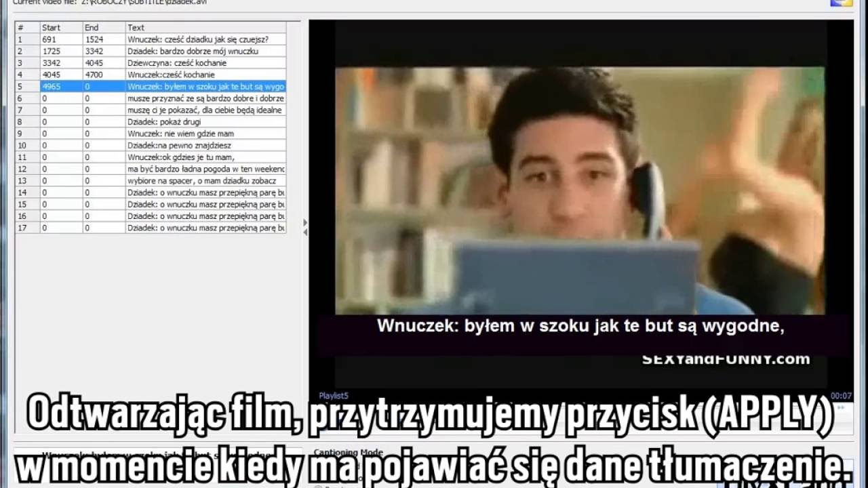Click the End value 1524
This screenshot has width=868, height=488.
94,39
